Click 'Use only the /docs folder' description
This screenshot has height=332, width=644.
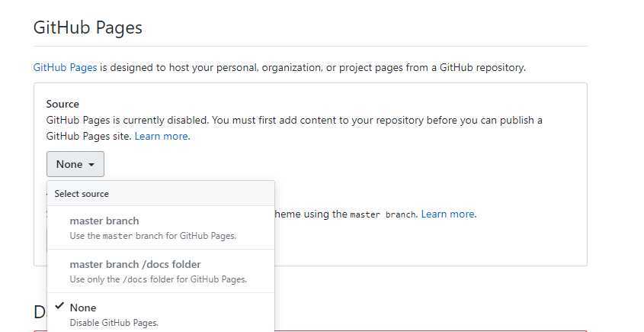(158, 279)
